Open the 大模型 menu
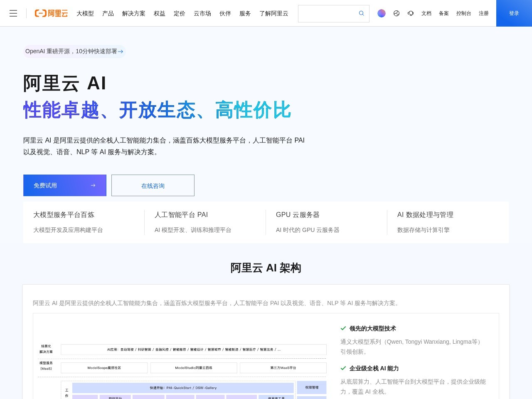Image resolution: width=532 pixels, height=399 pixels. click(x=85, y=13)
